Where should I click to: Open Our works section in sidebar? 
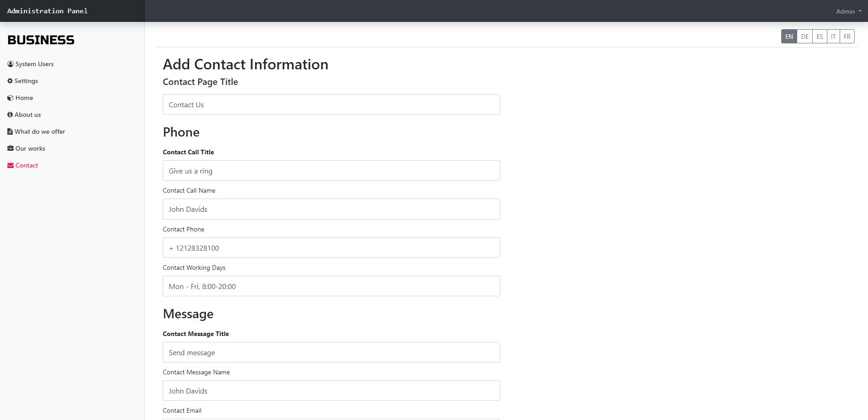click(26, 148)
